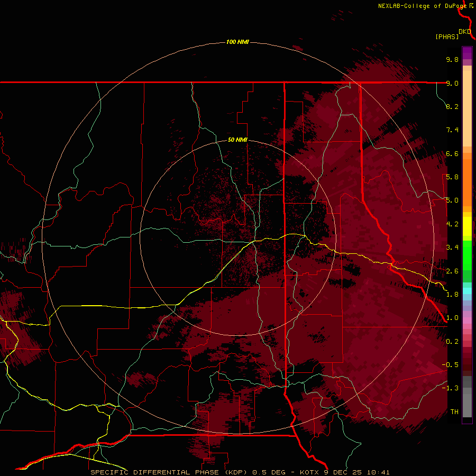Click the 100 NMI range ring label

pos(237,42)
